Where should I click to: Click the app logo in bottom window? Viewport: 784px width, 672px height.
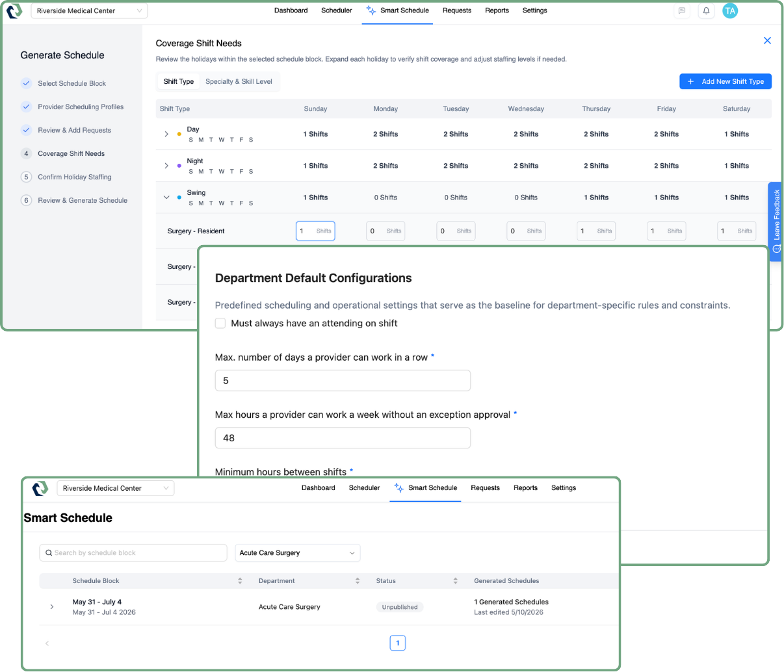40,488
